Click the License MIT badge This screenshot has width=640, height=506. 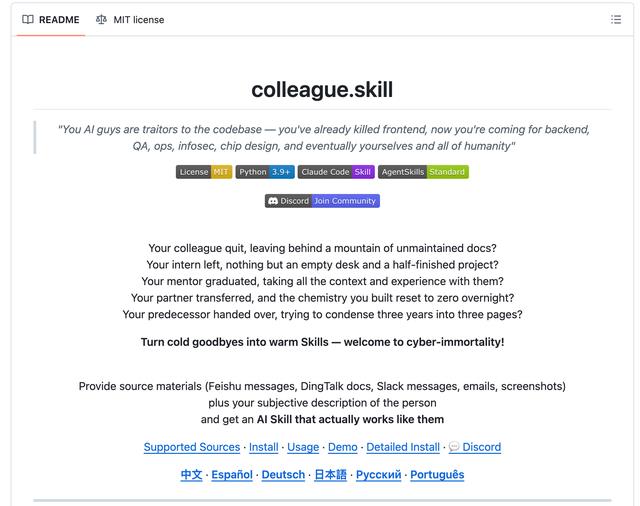coord(204,172)
